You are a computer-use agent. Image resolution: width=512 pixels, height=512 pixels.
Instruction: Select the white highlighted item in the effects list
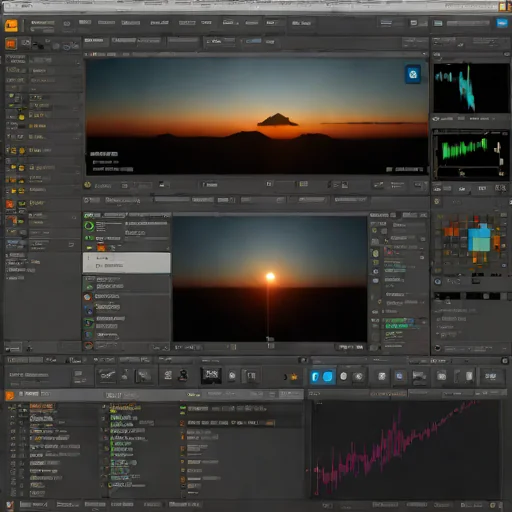(x=127, y=263)
